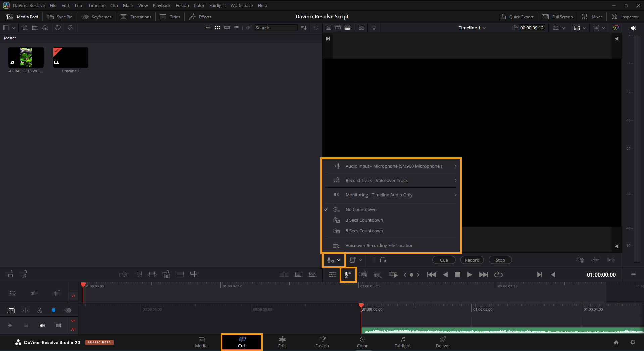Open the Titles browser
Image resolution: width=644 pixels, height=351 pixels.
coord(170,17)
